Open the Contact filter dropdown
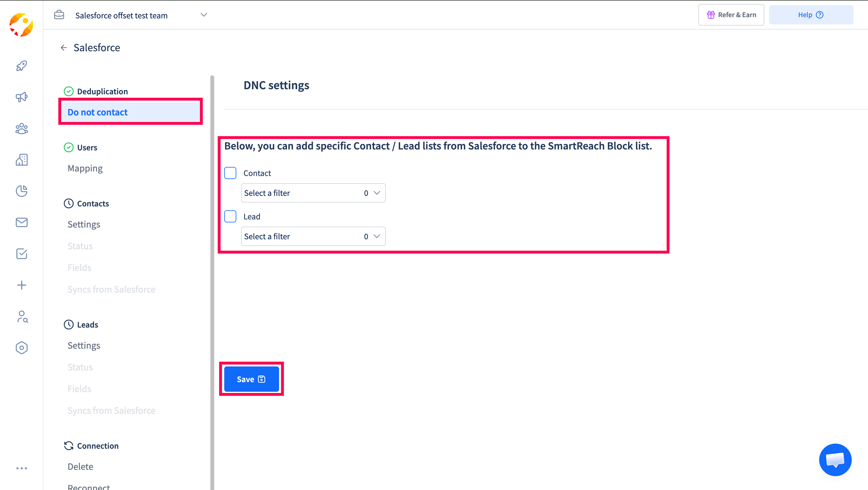The height and width of the screenshot is (490, 868). coord(313,193)
